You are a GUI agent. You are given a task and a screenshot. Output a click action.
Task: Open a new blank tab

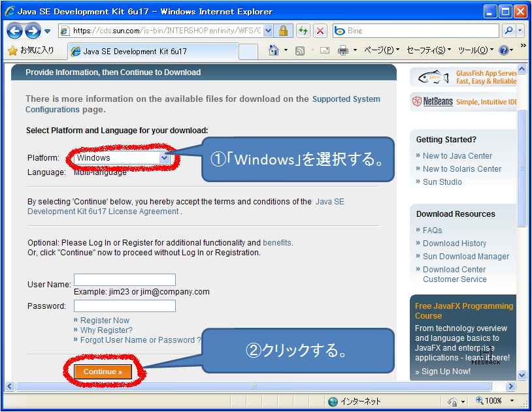pyautogui.click(x=248, y=52)
